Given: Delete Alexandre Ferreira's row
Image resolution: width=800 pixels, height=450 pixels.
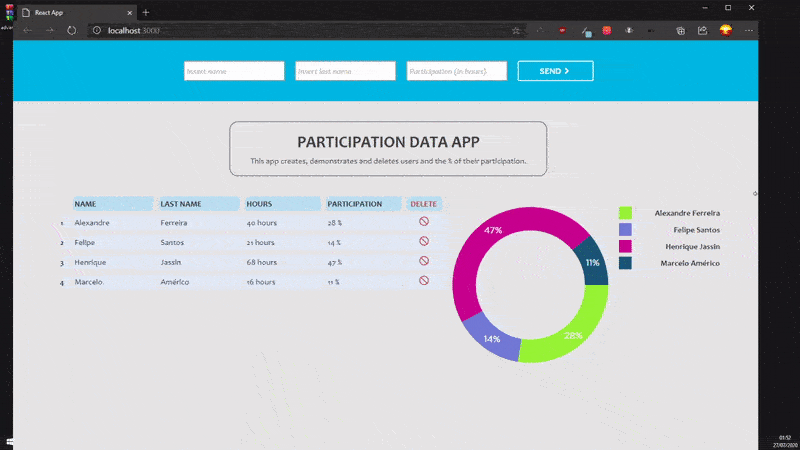Looking at the screenshot, I should tap(424, 221).
